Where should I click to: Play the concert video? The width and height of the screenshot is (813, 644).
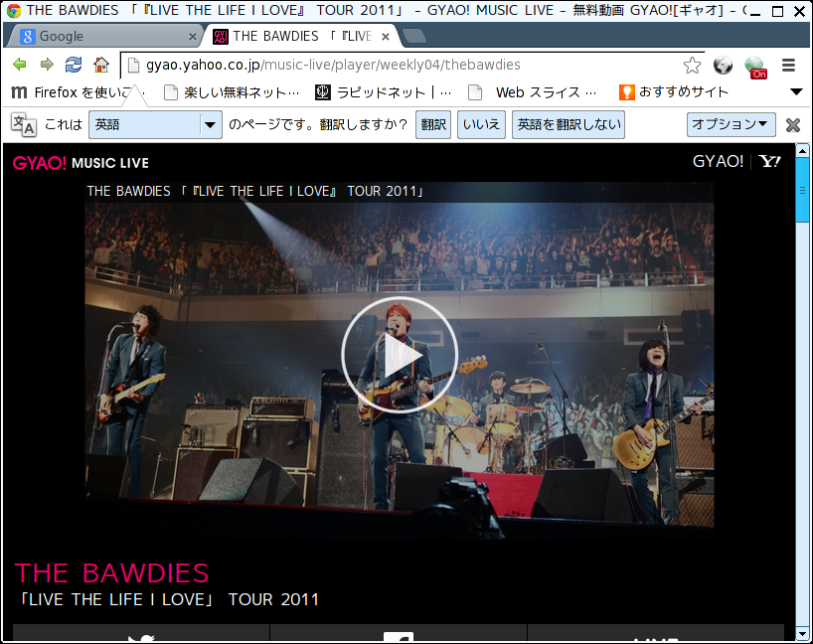coord(400,355)
